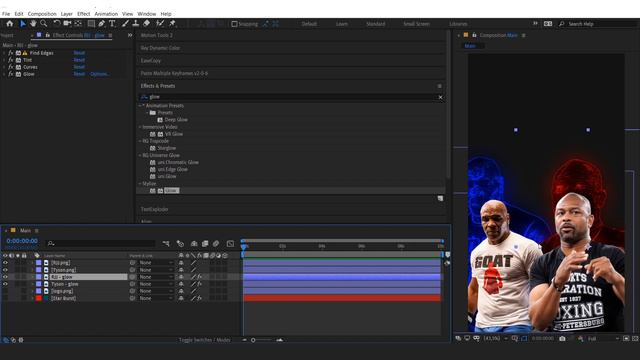Reset the Find Edges effect
The height and width of the screenshot is (360, 640).
click(x=79, y=53)
